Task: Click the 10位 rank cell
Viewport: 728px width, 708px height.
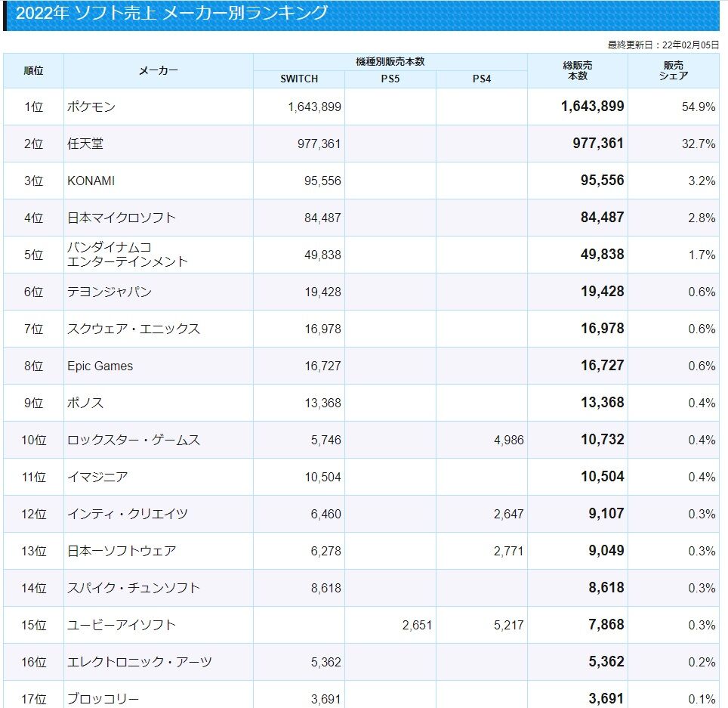Action: coord(33,441)
